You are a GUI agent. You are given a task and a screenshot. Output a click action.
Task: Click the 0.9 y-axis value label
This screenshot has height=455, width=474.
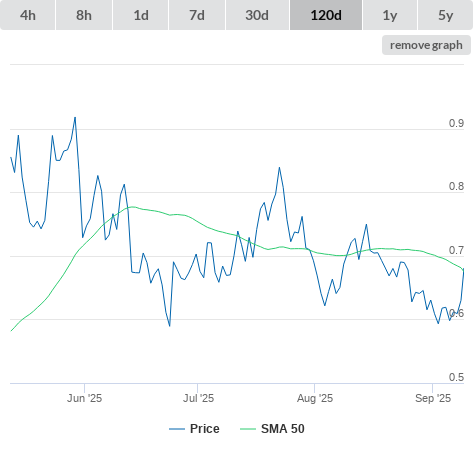tap(456, 123)
